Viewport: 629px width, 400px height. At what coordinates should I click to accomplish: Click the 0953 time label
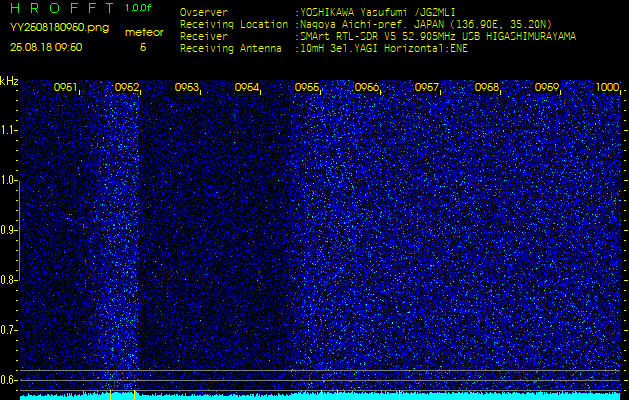point(187,87)
